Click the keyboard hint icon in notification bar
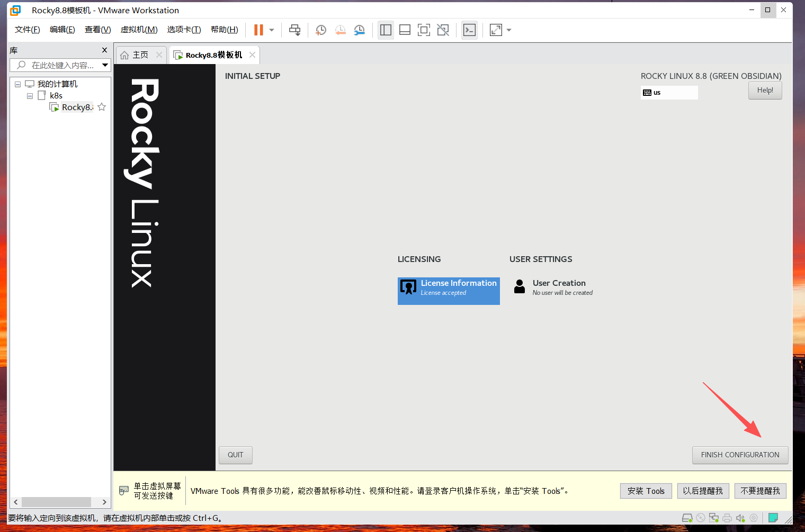The image size is (805, 532). pos(124,490)
